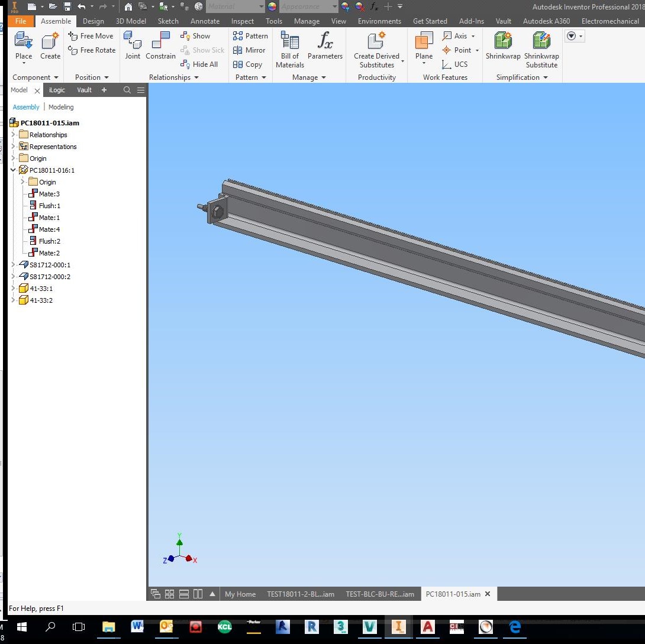Switch to the TEST18011-2-BL document tab
The width and height of the screenshot is (645, 644).
(x=301, y=594)
